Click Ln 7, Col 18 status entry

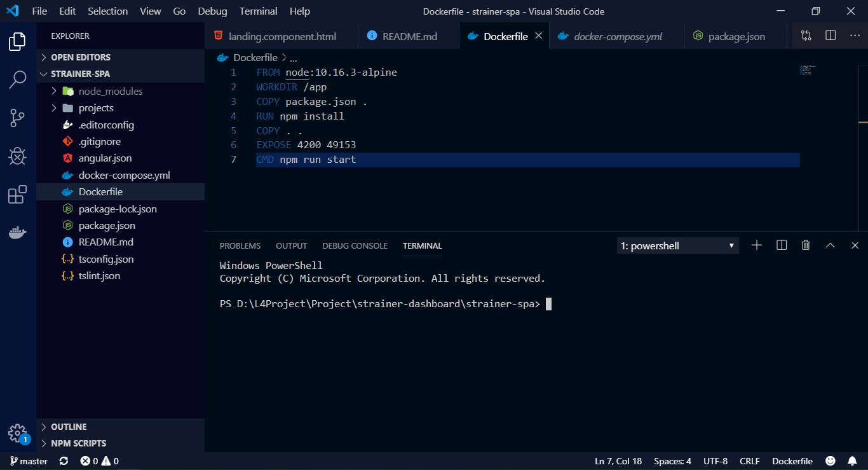618,461
